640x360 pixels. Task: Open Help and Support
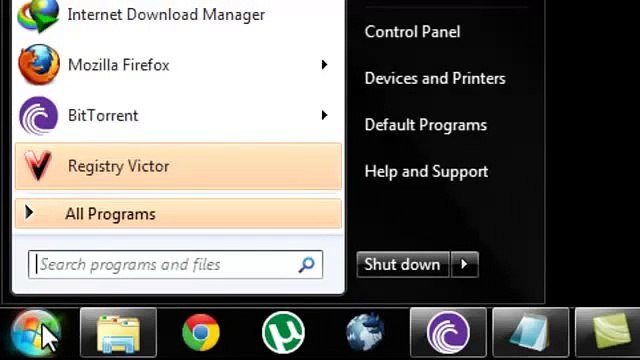(x=426, y=171)
